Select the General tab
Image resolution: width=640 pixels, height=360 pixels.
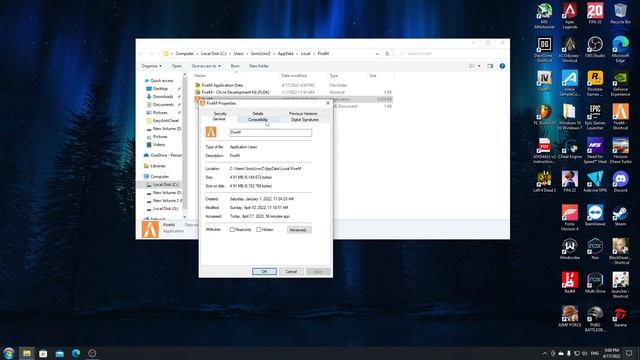click(x=219, y=119)
